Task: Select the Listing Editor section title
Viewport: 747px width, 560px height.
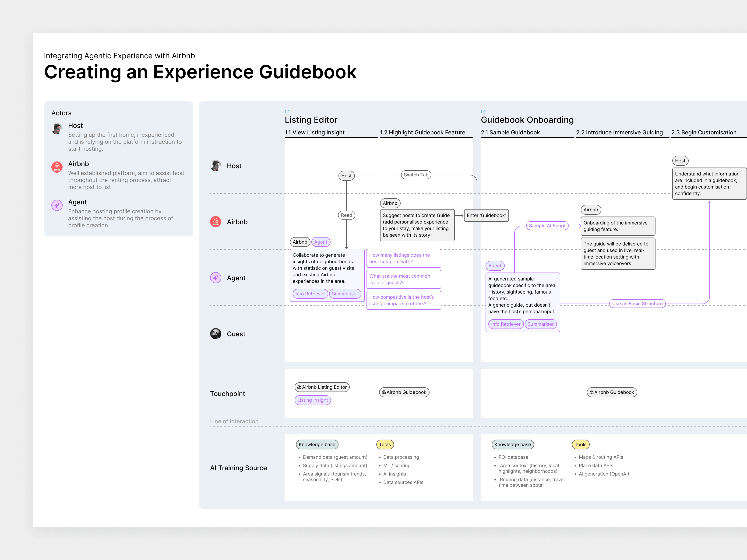Action: (x=311, y=120)
